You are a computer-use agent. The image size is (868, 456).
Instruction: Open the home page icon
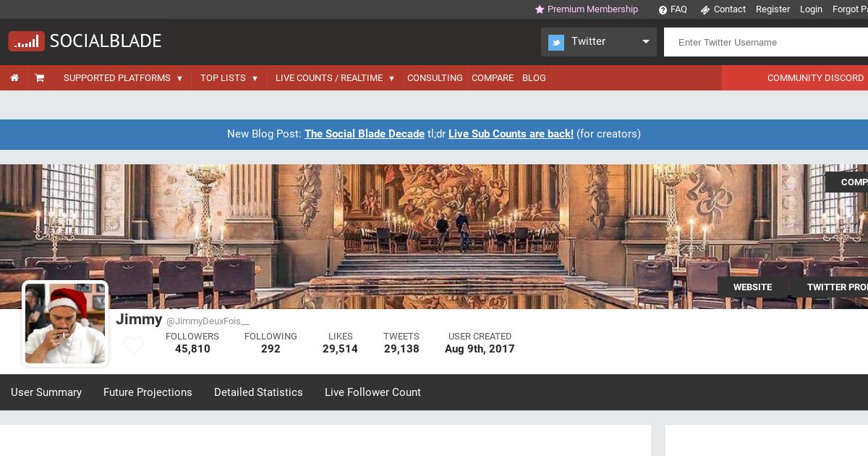point(14,77)
